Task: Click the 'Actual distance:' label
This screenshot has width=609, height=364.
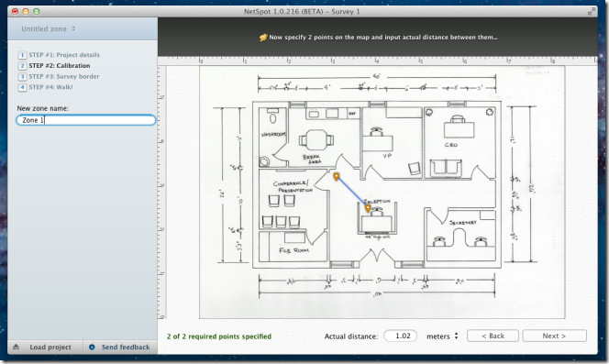Action: click(x=351, y=336)
